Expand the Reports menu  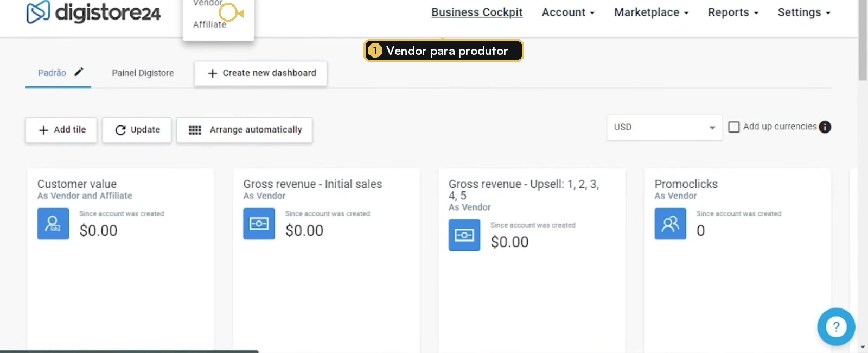pos(733,12)
